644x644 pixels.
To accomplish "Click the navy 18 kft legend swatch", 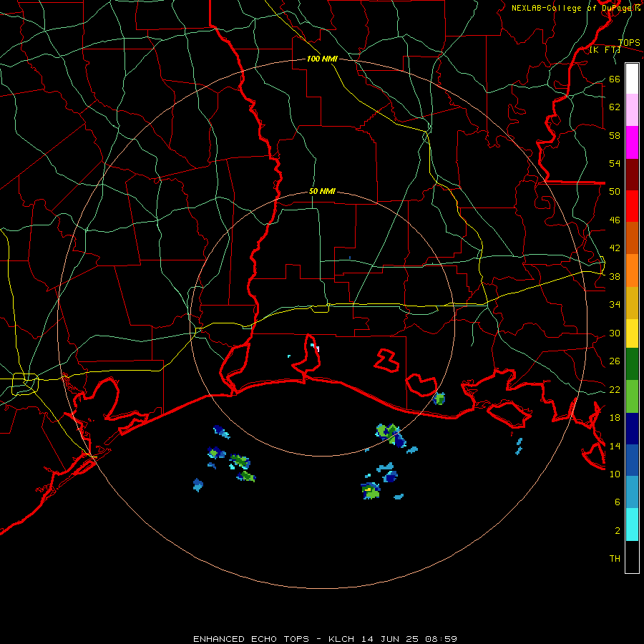I will (x=632, y=429).
